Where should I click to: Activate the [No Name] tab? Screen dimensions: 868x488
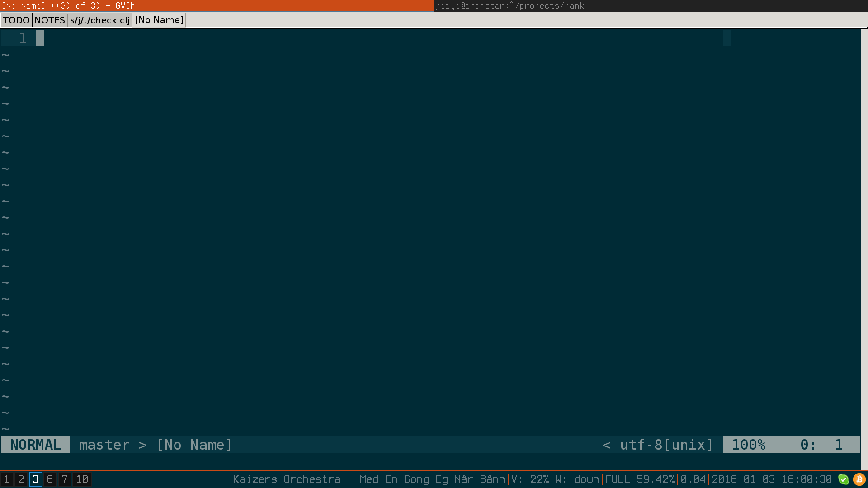click(159, 20)
